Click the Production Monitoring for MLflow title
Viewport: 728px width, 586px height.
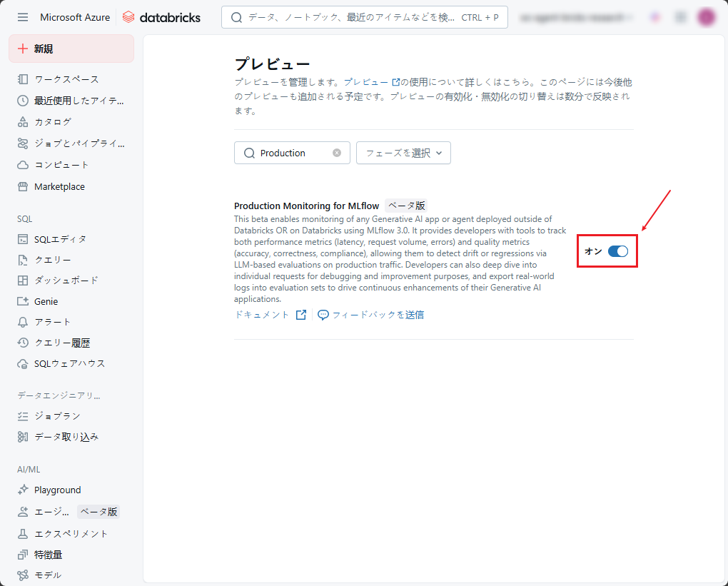pyautogui.click(x=306, y=206)
